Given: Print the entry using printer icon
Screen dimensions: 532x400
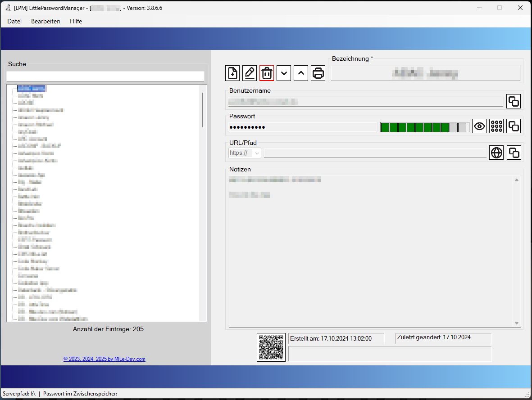Looking at the screenshot, I should point(318,73).
